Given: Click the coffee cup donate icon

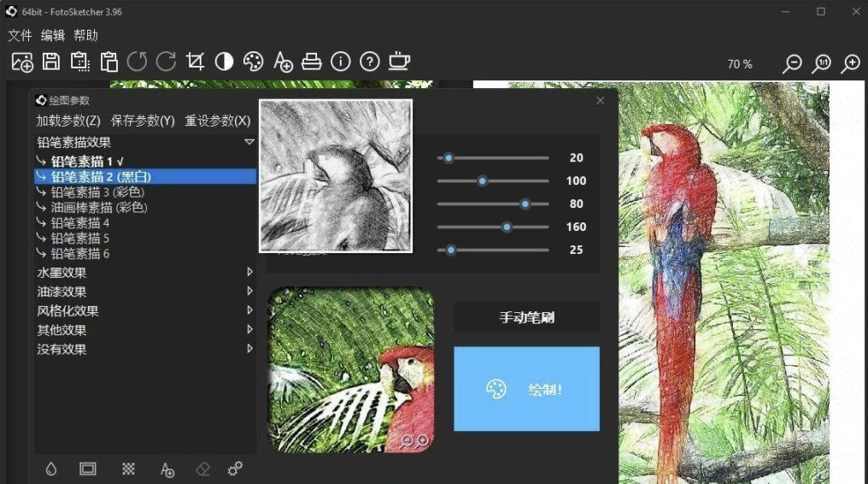Looking at the screenshot, I should coord(399,62).
